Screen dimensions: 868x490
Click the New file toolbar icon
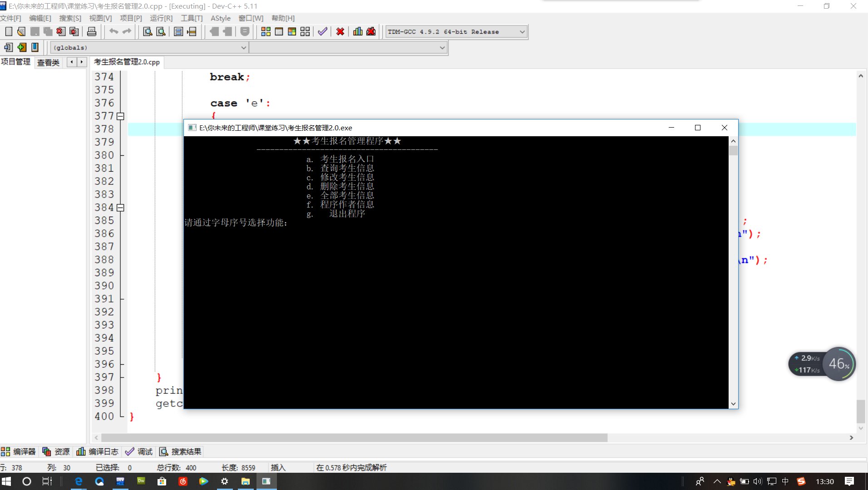[x=9, y=31]
